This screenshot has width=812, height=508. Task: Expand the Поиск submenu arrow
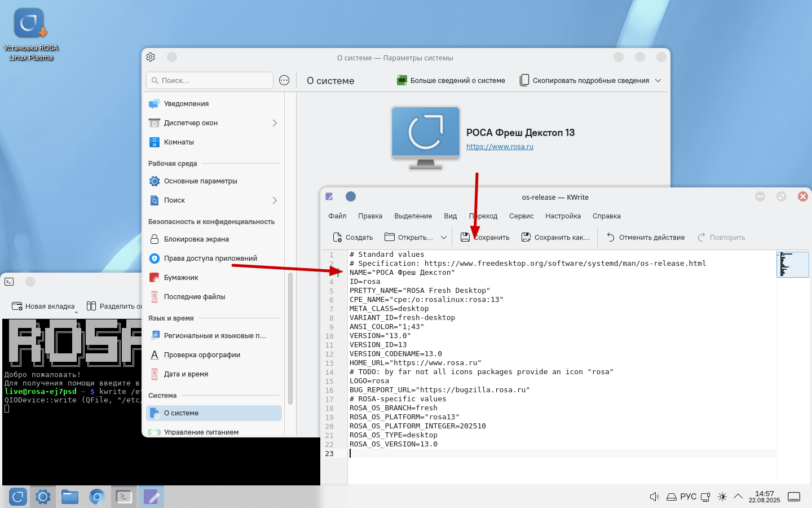tap(275, 200)
